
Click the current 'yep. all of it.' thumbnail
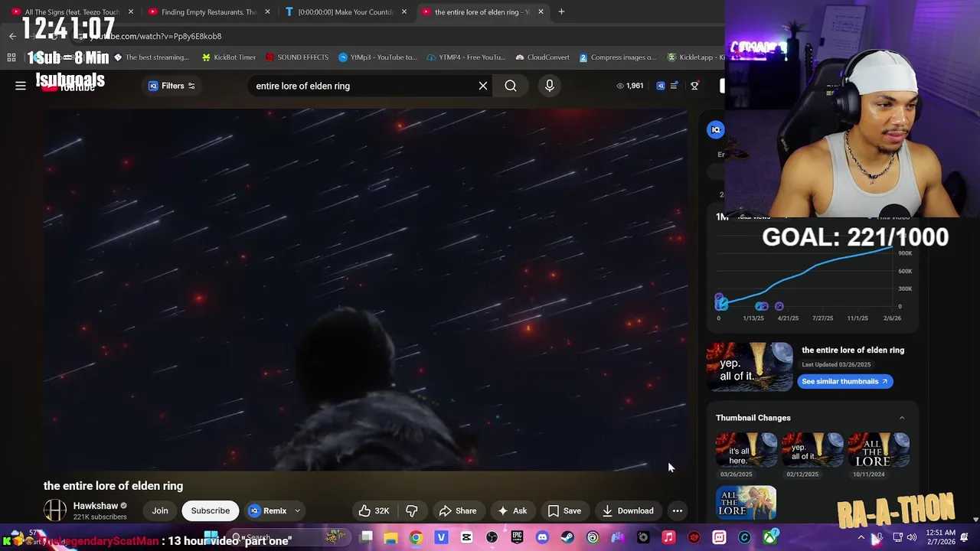pos(750,367)
